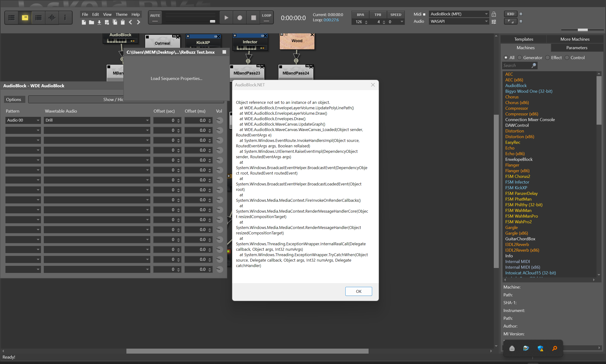The width and height of the screenshot is (606, 364).
Task: Adjust the master volume slider in transport
Action: 213,21
